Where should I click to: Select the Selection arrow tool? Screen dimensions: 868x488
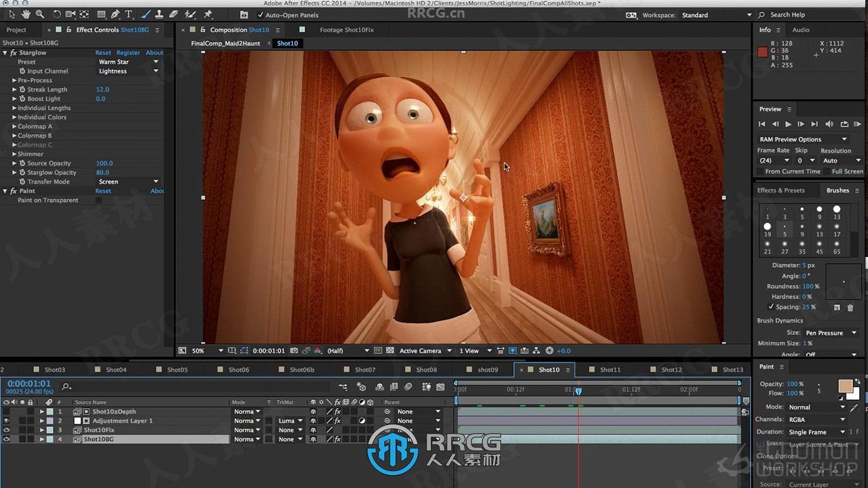tap(12, 14)
